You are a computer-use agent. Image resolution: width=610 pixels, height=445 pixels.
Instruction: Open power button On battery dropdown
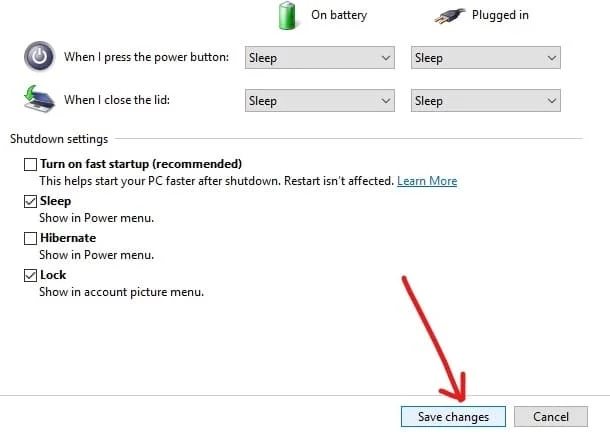click(319, 58)
